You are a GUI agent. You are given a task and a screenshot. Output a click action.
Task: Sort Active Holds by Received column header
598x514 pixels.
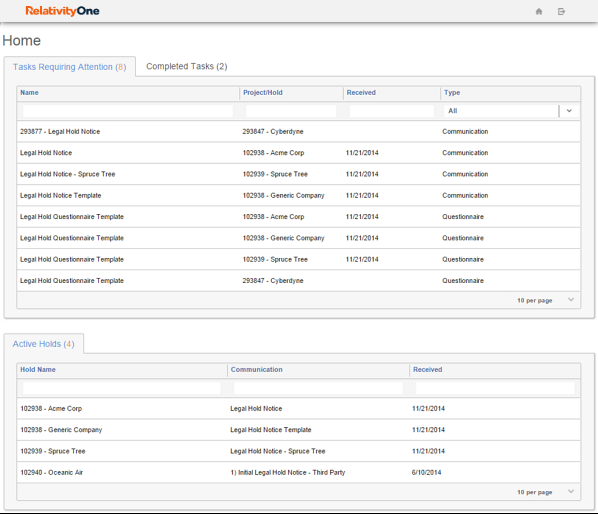pyautogui.click(x=428, y=369)
